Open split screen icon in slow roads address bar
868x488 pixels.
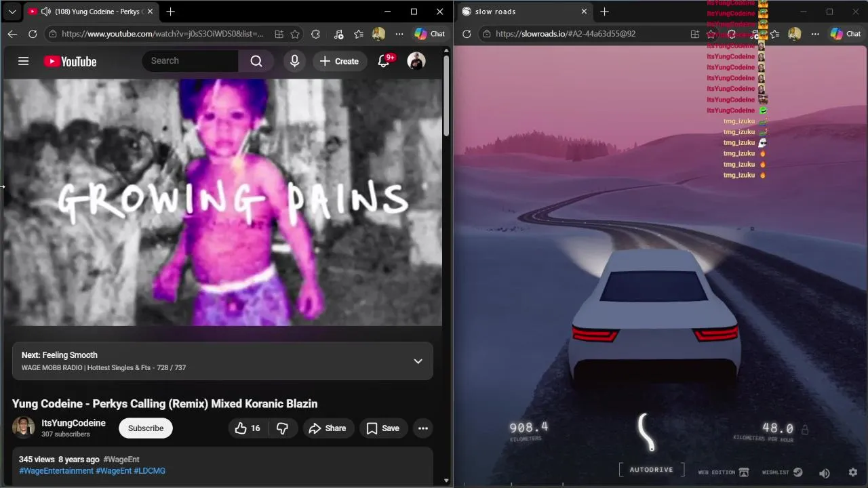pos(694,34)
